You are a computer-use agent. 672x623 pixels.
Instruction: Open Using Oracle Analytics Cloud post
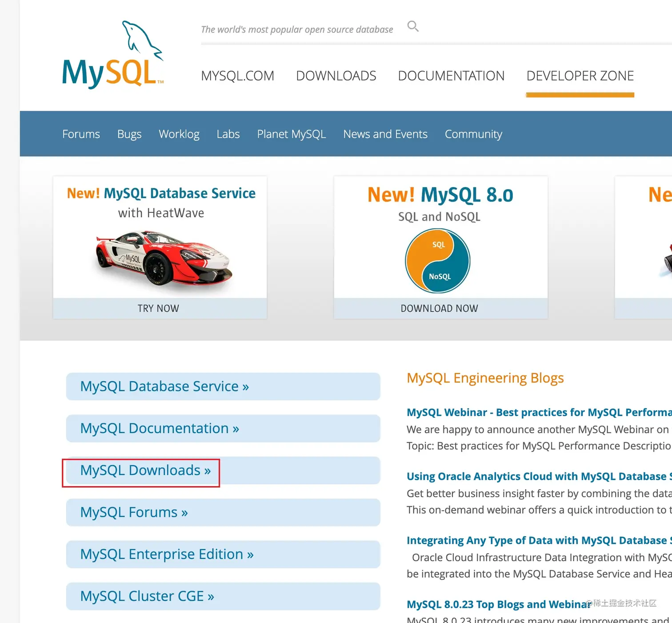coord(539,476)
